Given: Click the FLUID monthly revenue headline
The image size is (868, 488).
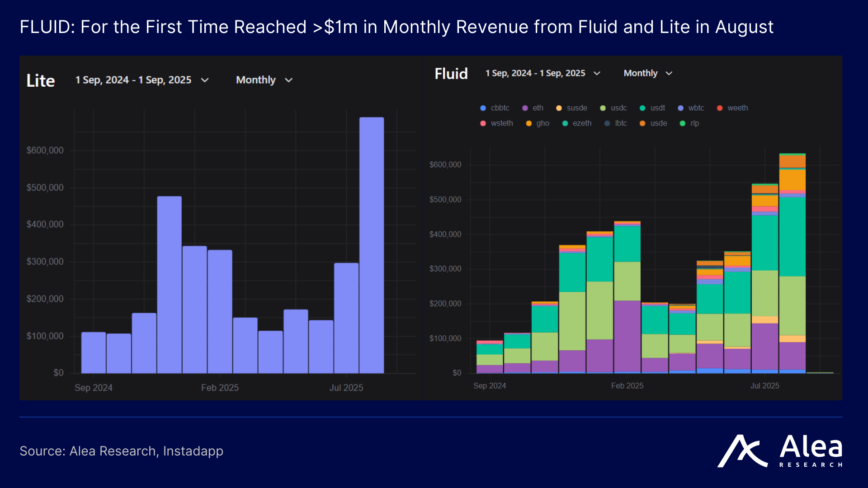Looking at the screenshot, I should click(x=396, y=27).
